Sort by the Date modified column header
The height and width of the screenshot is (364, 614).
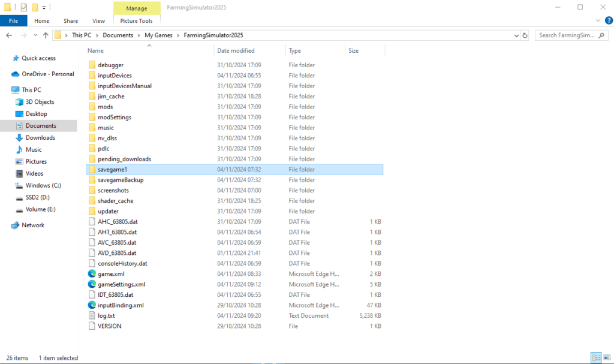click(236, 50)
